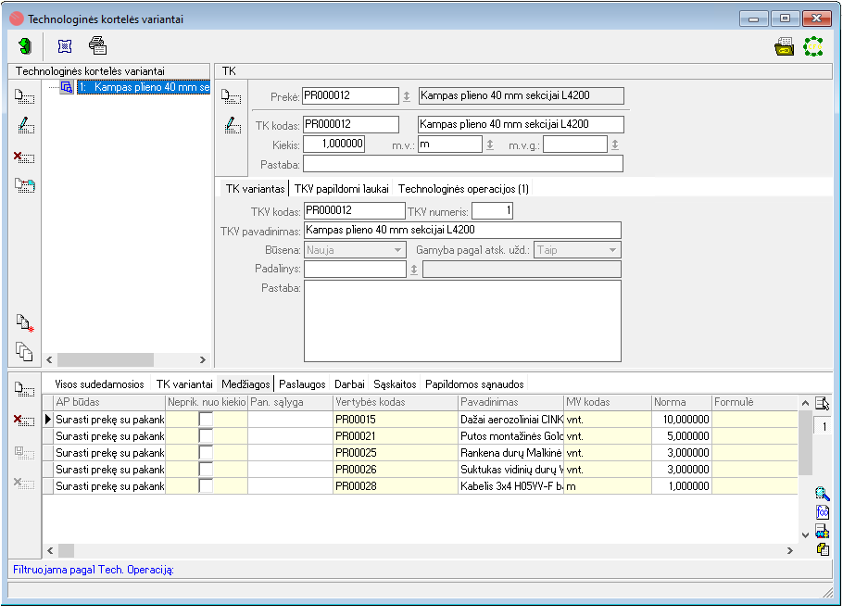The height and width of the screenshot is (616, 843).
Task: Check Neprik. nuo kiekio box for PR00025
Action: coord(206,453)
